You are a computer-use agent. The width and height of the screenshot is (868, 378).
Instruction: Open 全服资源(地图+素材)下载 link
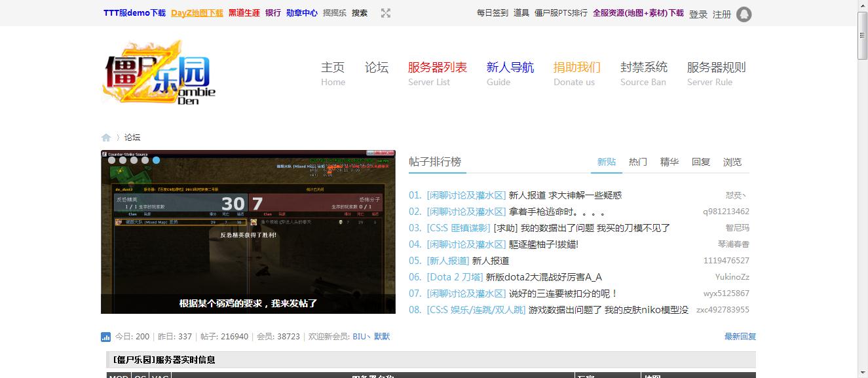[x=639, y=13]
